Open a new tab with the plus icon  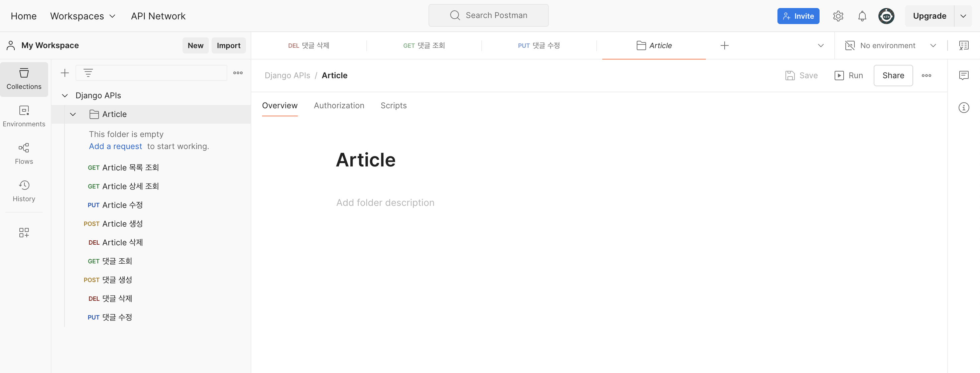click(724, 46)
